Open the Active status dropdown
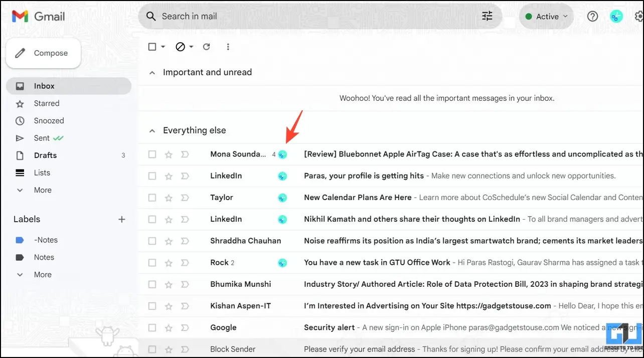The image size is (644, 358). coord(547,17)
